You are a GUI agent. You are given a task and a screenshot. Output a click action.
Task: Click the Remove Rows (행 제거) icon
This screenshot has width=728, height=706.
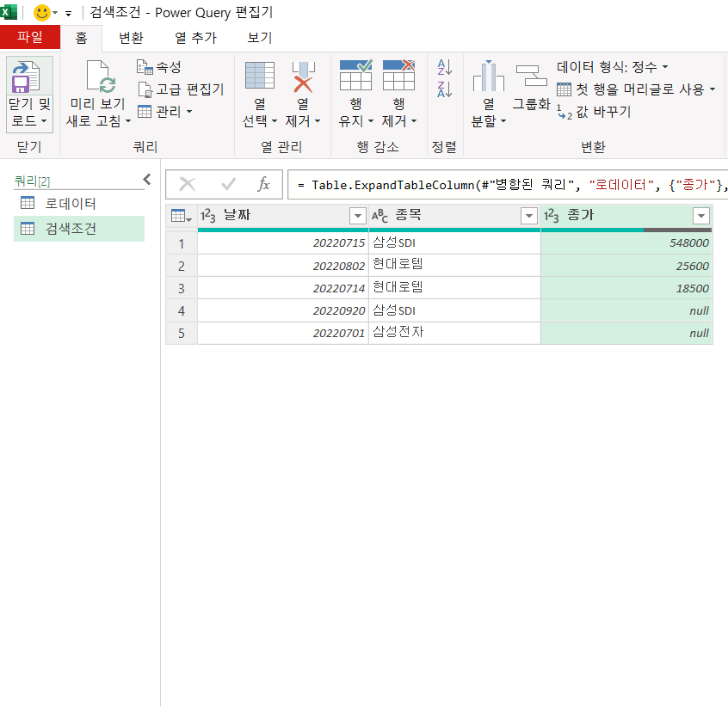pyautogui.click(x=398, y=75)
